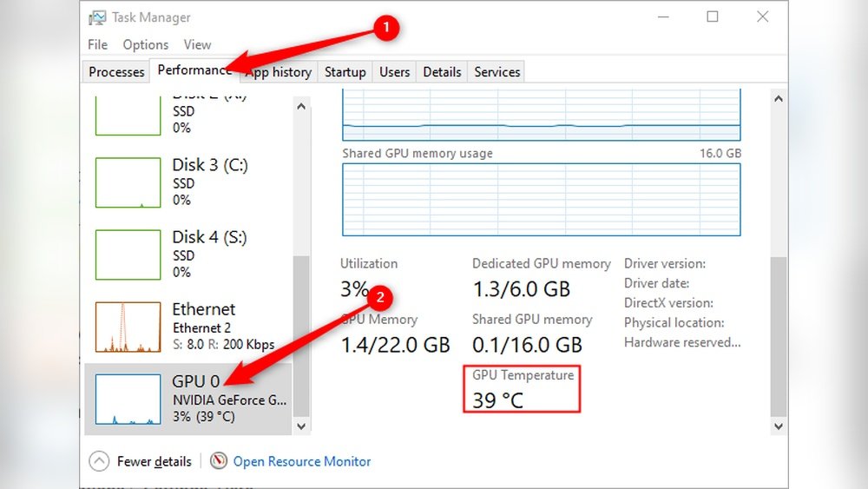Open the View menu
Image resolution: width=868 pixels, height=489 pixels.
click(x=197, y=44)
